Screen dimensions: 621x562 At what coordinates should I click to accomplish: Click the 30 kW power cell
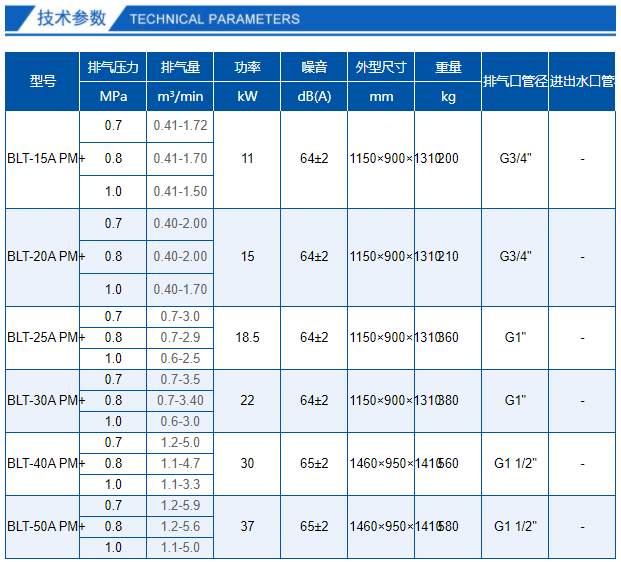click(247, 463)
